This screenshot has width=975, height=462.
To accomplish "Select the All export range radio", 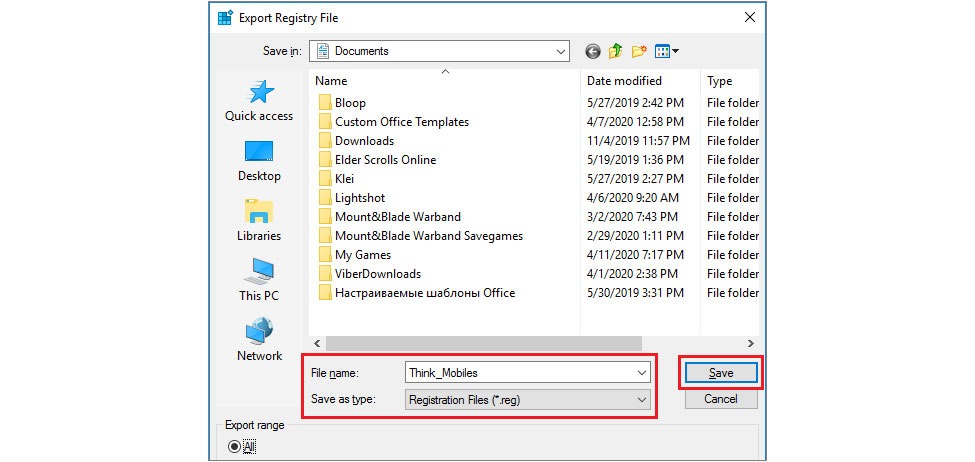I will click(x=234, y=446).
